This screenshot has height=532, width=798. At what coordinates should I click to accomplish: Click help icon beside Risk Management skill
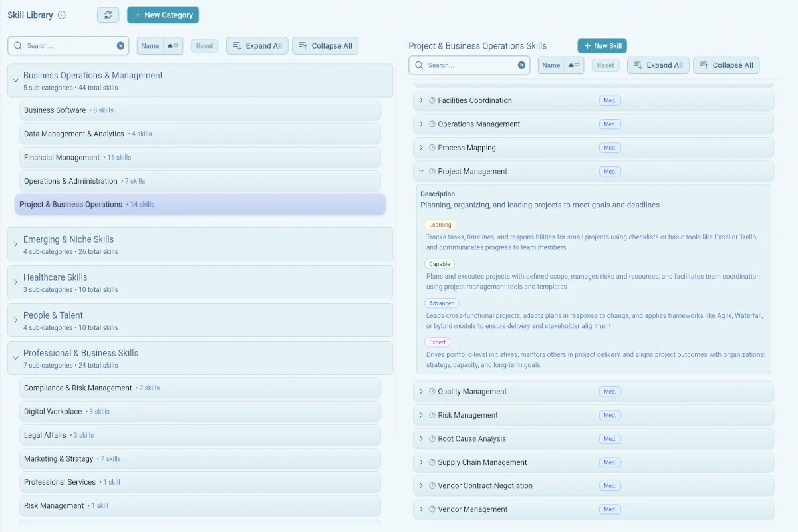[x=432, y=415]
